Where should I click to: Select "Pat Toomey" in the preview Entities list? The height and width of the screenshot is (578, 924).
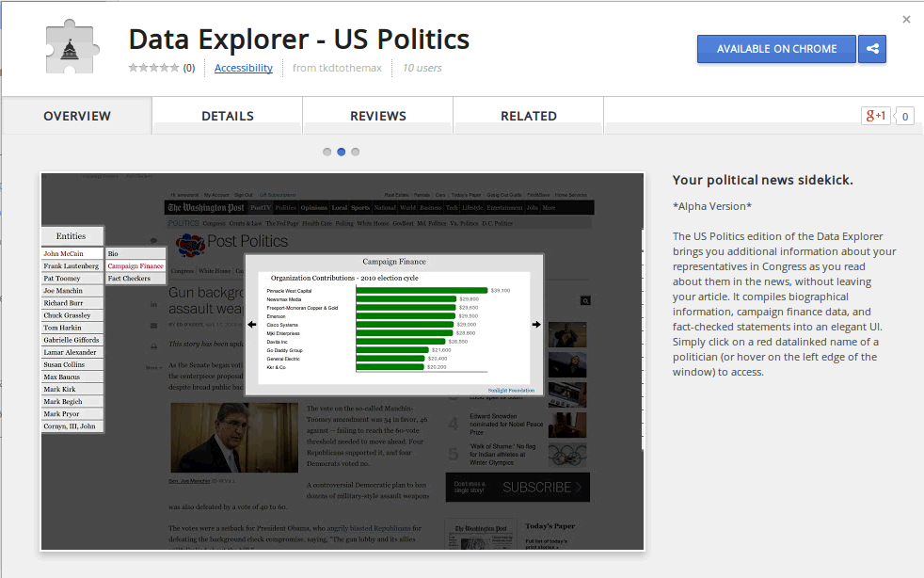pyautogui.click(x=72, y=279)
